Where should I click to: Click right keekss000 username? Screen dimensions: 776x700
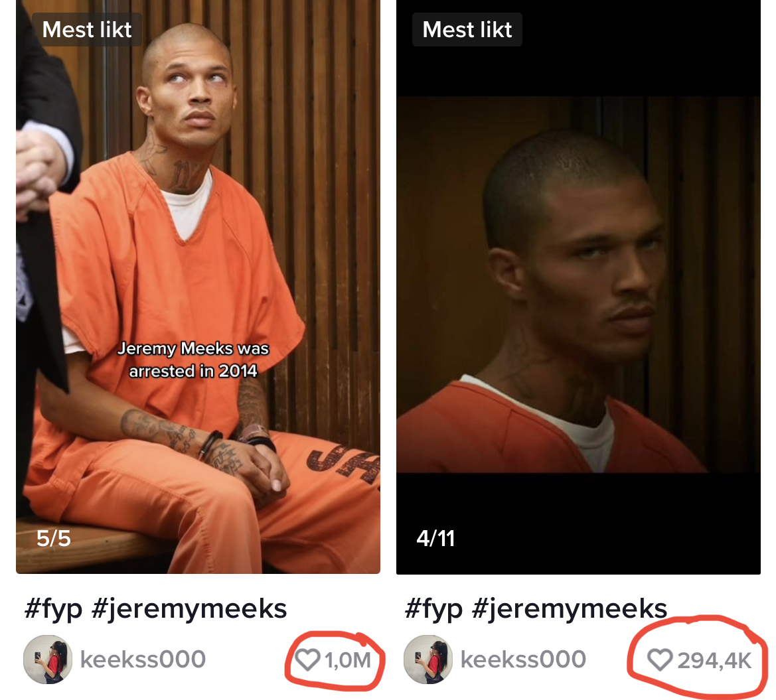pos(523,660)
